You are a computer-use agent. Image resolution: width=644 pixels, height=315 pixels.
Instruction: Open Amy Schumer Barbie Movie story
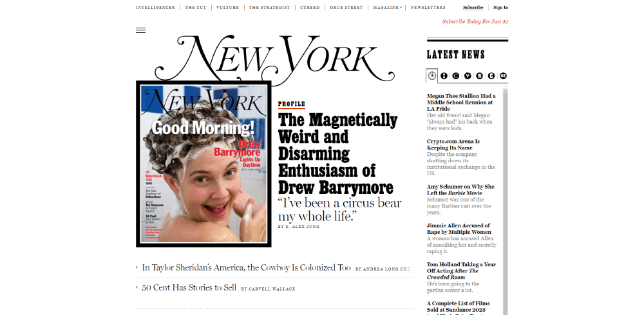[460, 190]
